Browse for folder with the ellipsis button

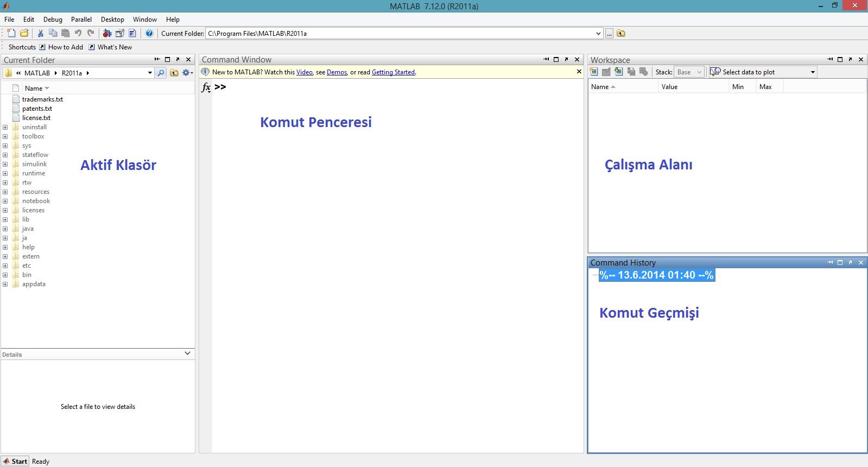[609, 34]
